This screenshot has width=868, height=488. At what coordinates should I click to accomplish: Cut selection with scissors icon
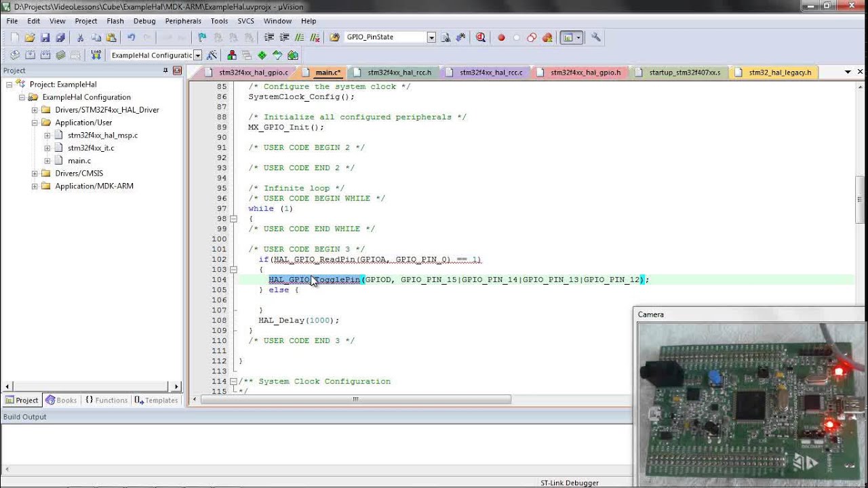(x=80, y=37)
